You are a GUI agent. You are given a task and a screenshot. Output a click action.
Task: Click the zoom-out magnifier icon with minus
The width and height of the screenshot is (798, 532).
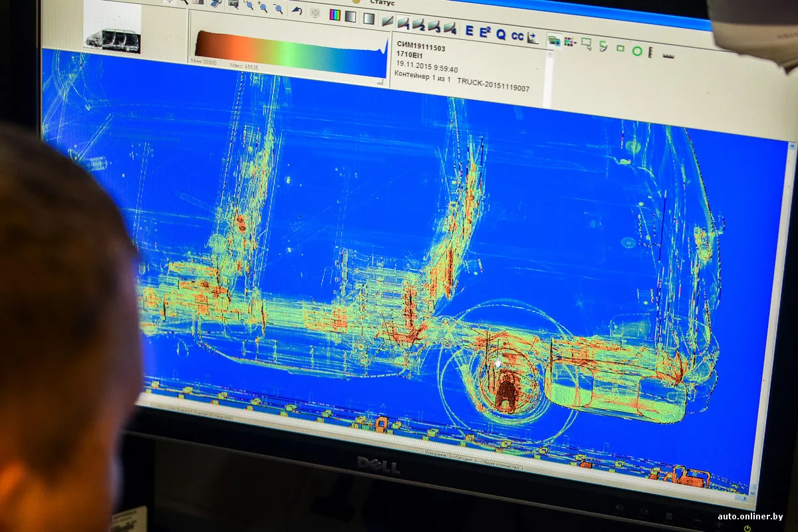[278, 9]
